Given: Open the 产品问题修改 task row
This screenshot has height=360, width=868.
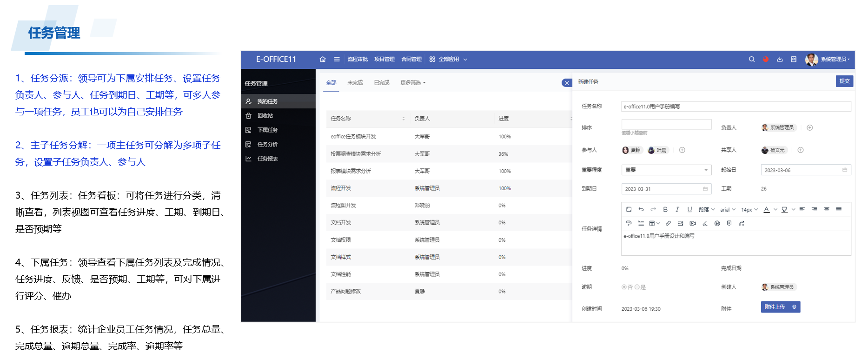Looking at the screenshot, I should [x=449, y=292].
